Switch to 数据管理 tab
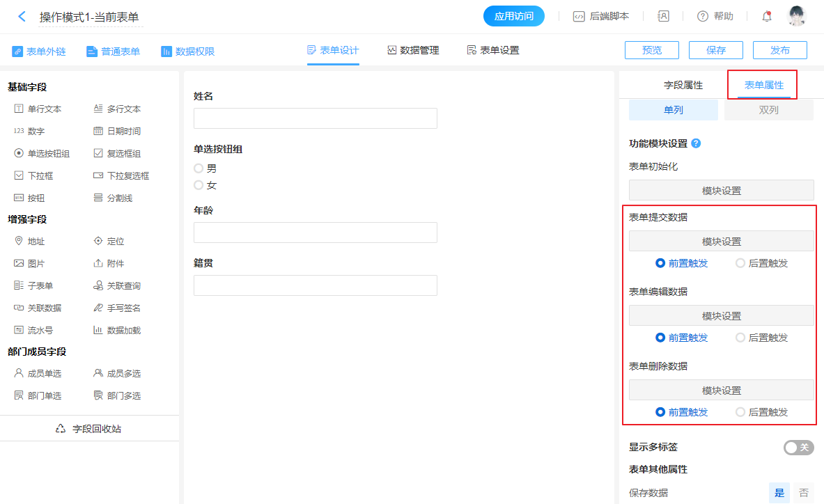The height and width of the screenshot is (504, 824). pos(413,50)
